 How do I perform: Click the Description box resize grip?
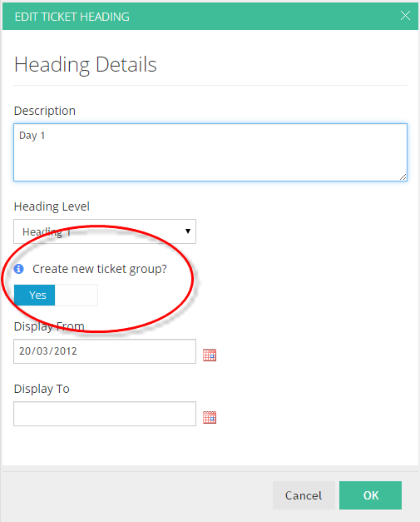pos(403,177)
